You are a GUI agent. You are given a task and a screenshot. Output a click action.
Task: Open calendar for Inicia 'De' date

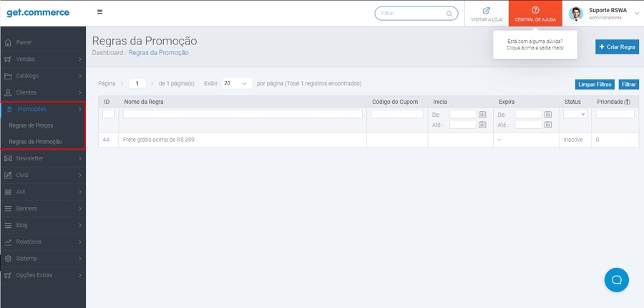pos(482,114)
